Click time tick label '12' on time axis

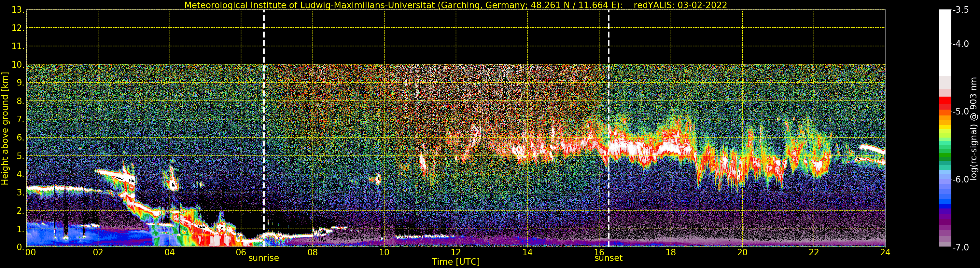coord(456,252)
